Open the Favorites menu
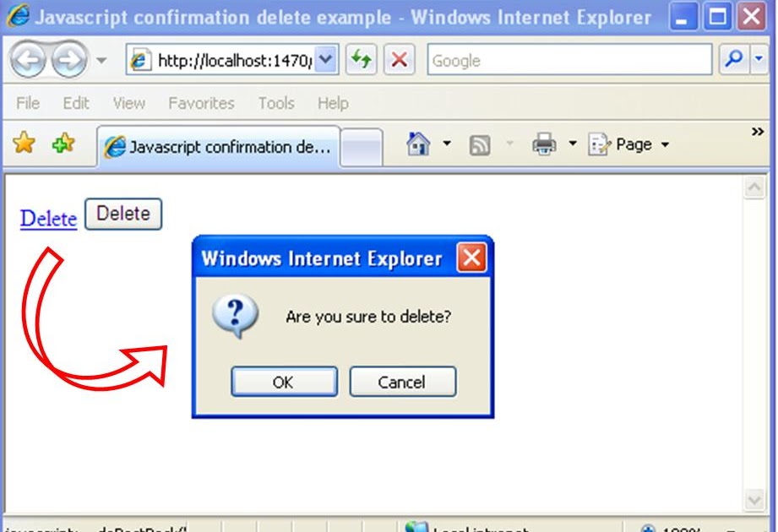 tap(201, 103)
